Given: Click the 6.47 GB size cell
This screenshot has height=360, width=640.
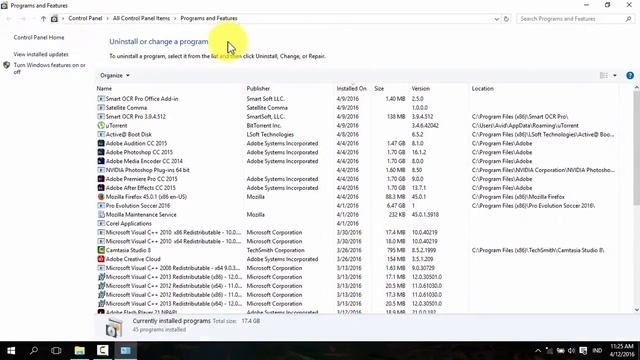Looking at the screenshot, I should 396,206.
